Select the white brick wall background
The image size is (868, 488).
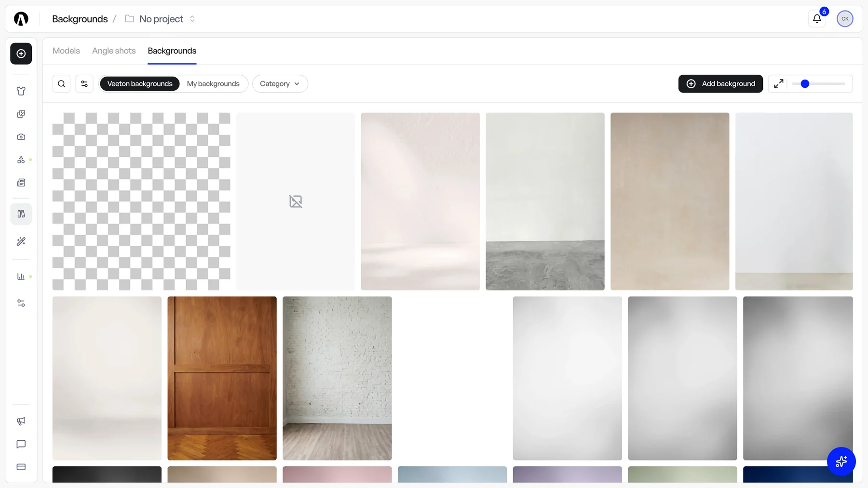click(337, 378)
